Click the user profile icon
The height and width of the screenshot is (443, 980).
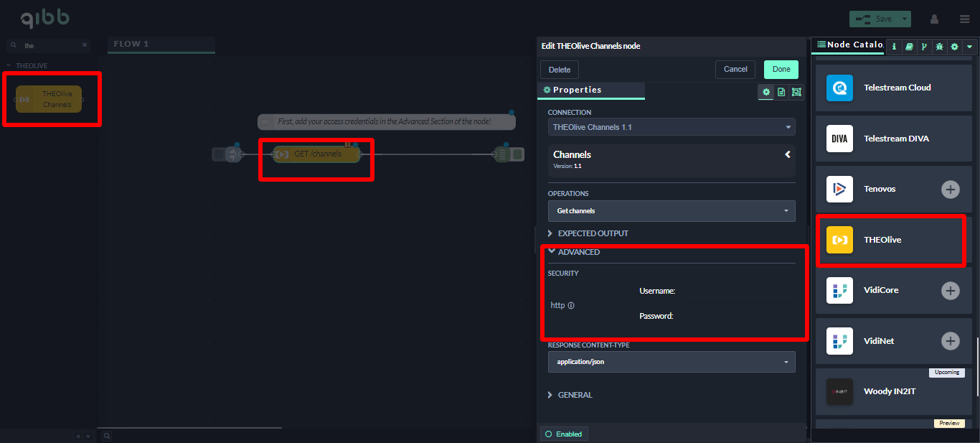point(935,19)
